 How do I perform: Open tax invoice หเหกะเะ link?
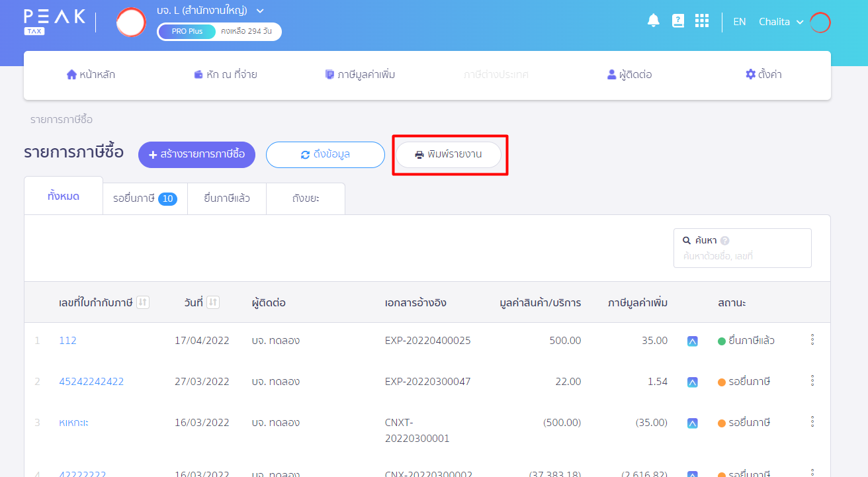(73, 423)
